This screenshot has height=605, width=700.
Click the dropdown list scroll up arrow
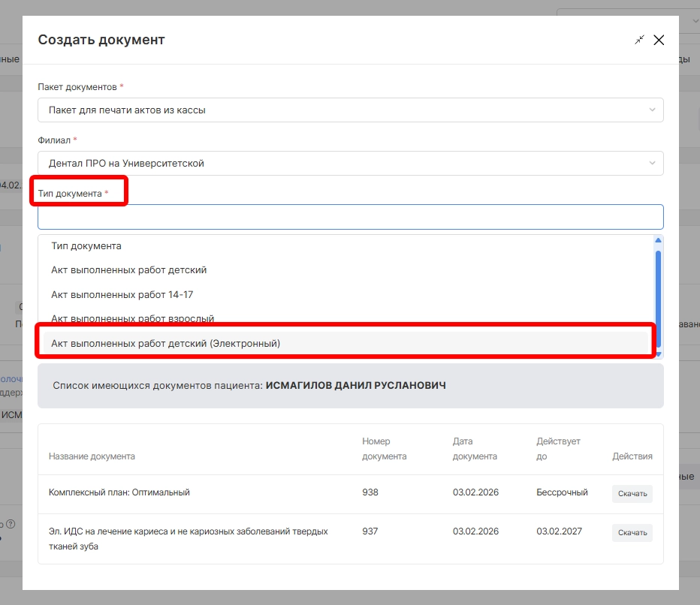(x=659, y=241)
